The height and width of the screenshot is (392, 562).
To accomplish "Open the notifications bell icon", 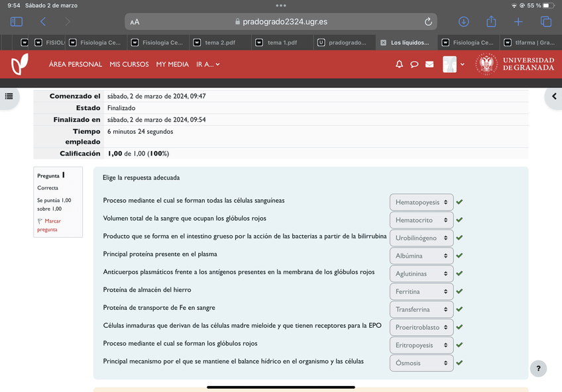I will click(399, 64).
